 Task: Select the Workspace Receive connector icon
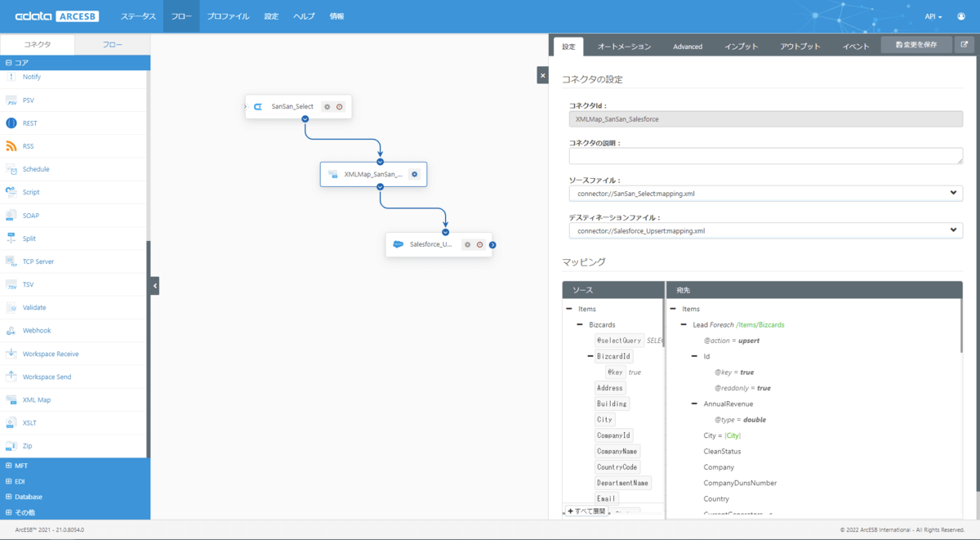coord(11,354)
